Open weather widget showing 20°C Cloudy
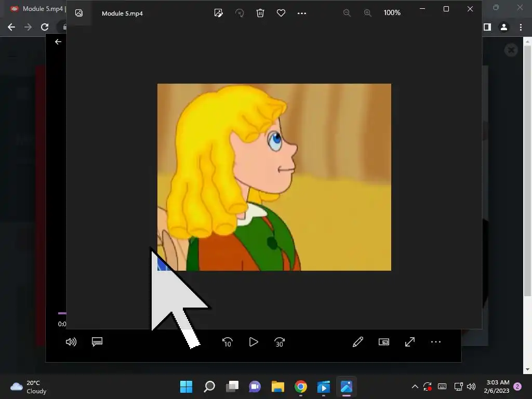The height and width of the screenshot is (399, 532). (x=29, y=387)
